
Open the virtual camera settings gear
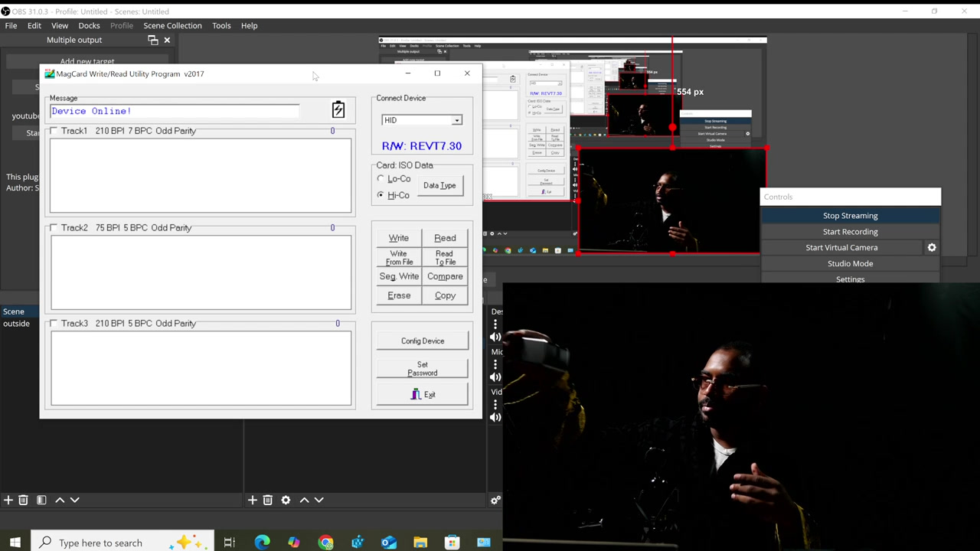932,247
